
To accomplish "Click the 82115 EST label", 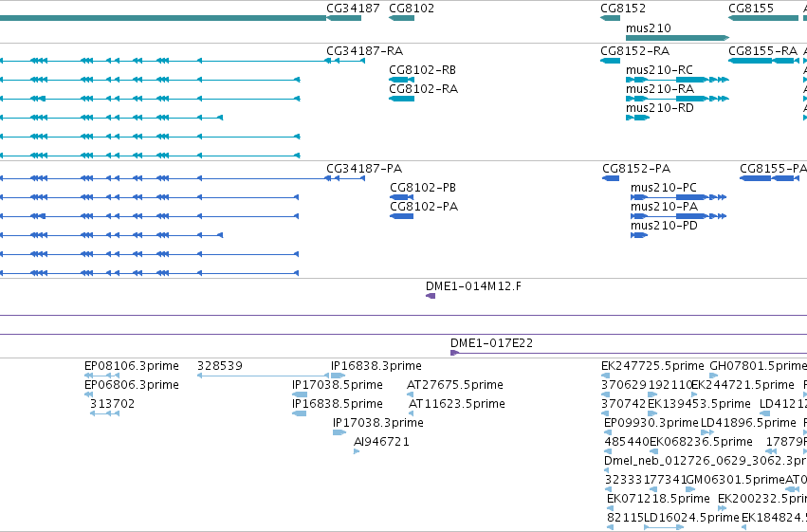I will click(625, 518).
